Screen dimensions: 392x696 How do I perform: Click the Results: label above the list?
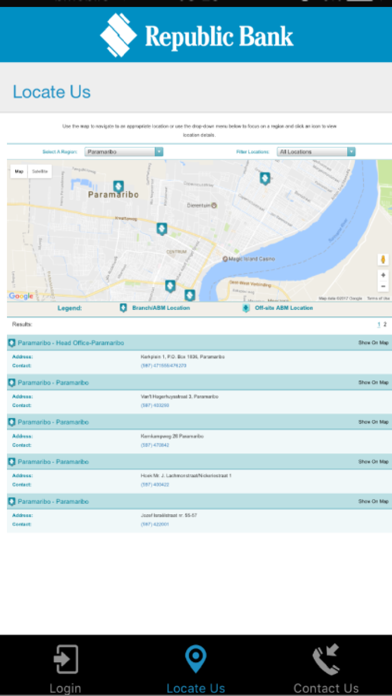(x=22, y=324)
